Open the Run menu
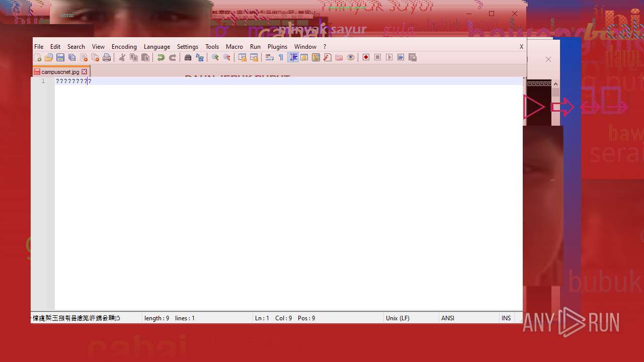 click(255, 46)
